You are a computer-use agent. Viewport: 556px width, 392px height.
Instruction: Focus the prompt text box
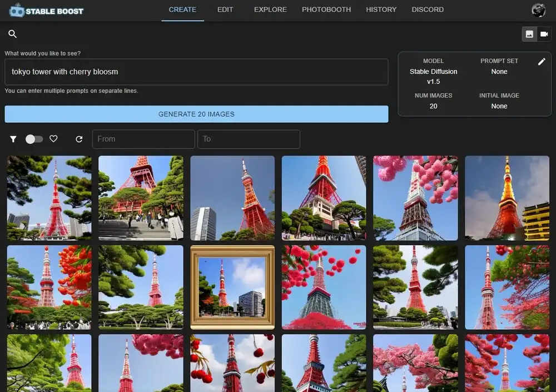pyautogui.click(x=196, y=72)
